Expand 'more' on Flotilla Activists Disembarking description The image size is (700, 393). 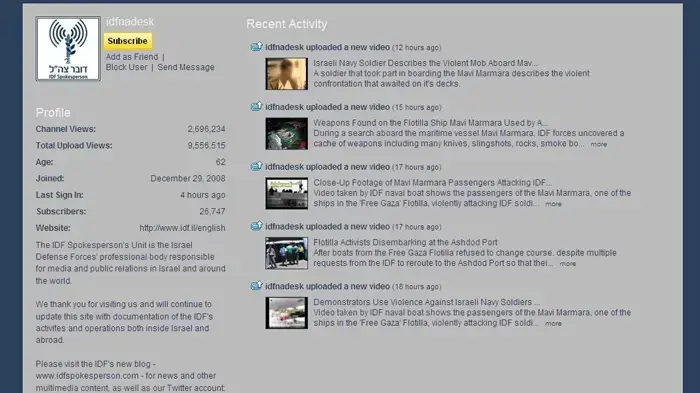(568, 264)
